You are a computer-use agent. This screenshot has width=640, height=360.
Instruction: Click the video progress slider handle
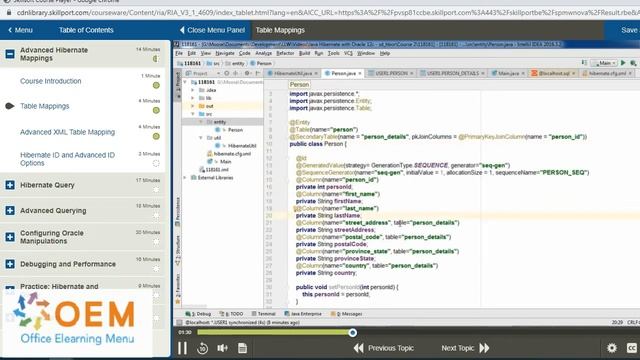353,333
